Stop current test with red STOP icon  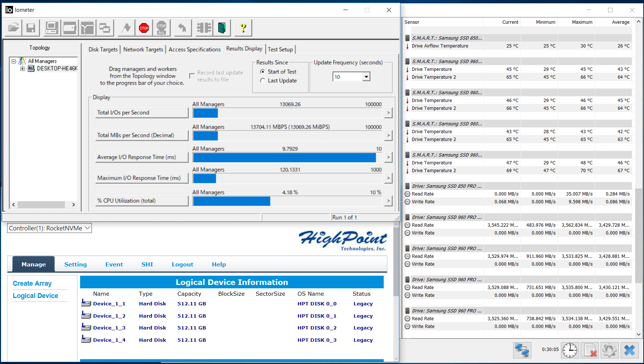coord(144,28)
